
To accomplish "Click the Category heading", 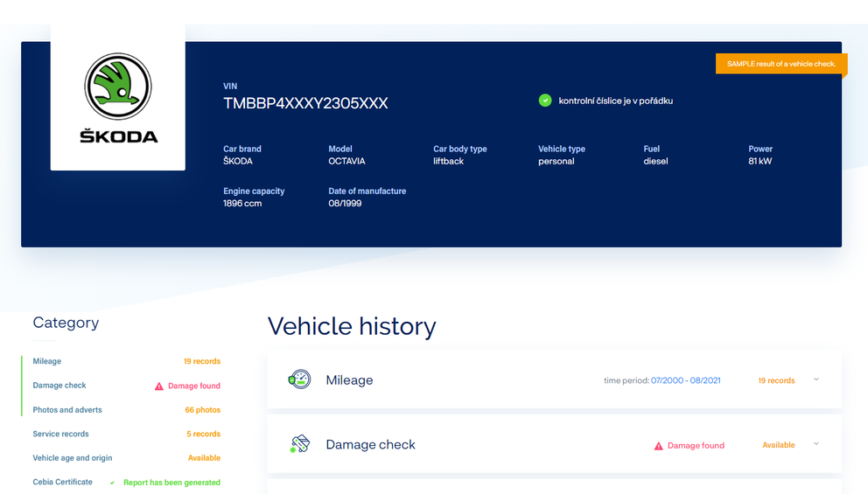I will point(66,323).
